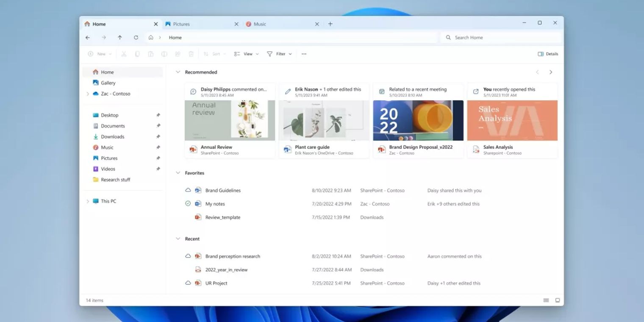Click the Delete trash icon
644x322 pixels.
191,54
